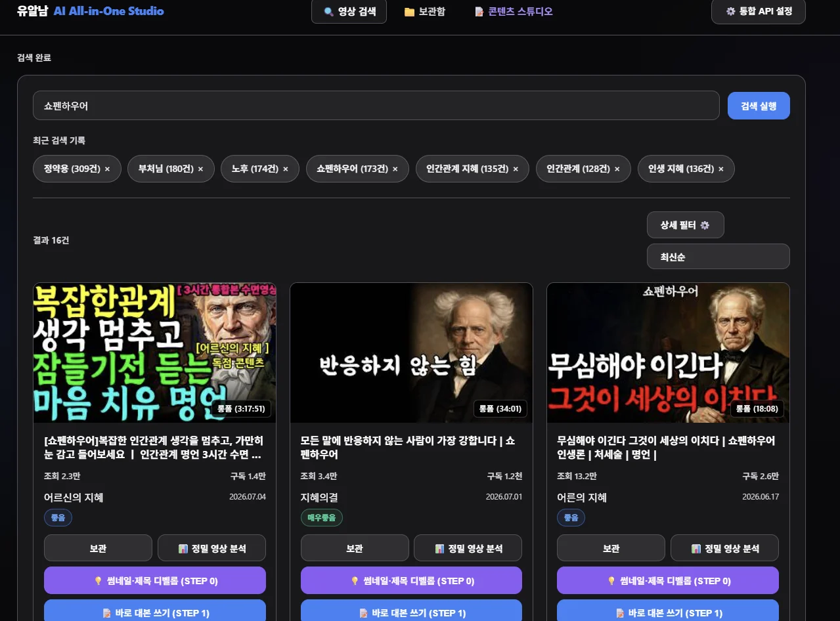Open the 영상 검색 tab
This screenshot has height=621, width=840.
click(349, 11)
